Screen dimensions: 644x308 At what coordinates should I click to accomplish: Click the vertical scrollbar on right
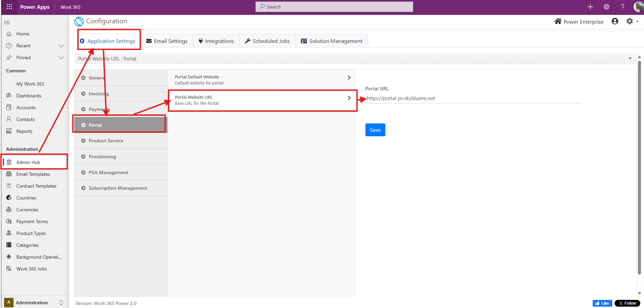coord(639,167)
